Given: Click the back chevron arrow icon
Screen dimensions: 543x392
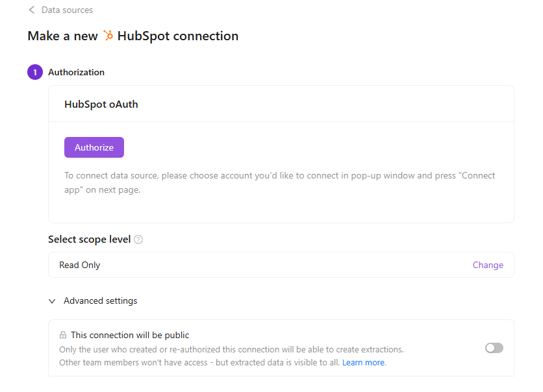Looking at the screenshot, I should 32,10.
